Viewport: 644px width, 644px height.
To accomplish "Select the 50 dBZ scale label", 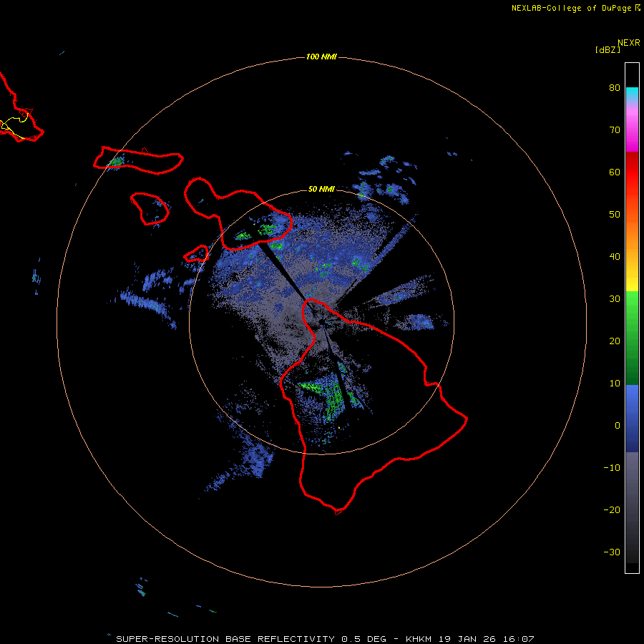I will point(615,215).
